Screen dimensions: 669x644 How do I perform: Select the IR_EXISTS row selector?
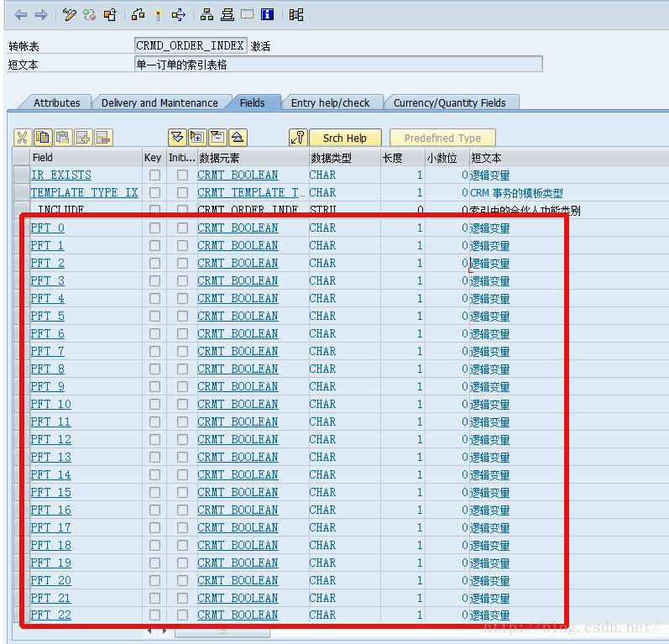point(21,175)
